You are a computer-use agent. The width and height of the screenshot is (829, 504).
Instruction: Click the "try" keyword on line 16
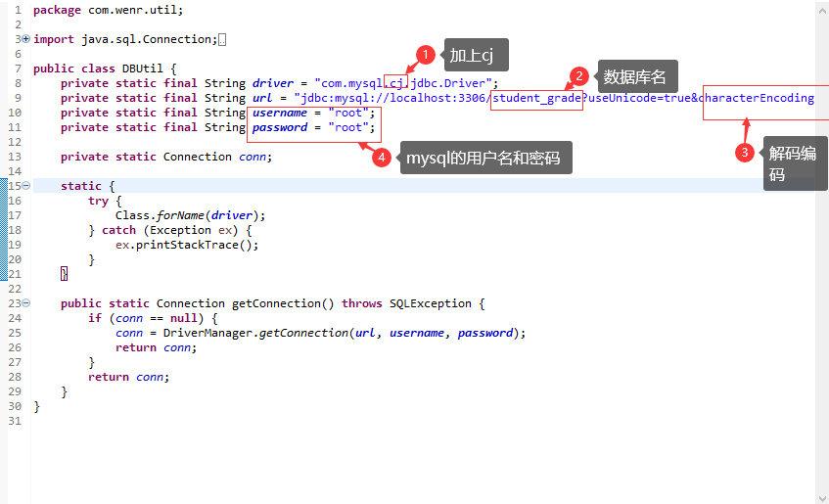[x=98, y=201]
